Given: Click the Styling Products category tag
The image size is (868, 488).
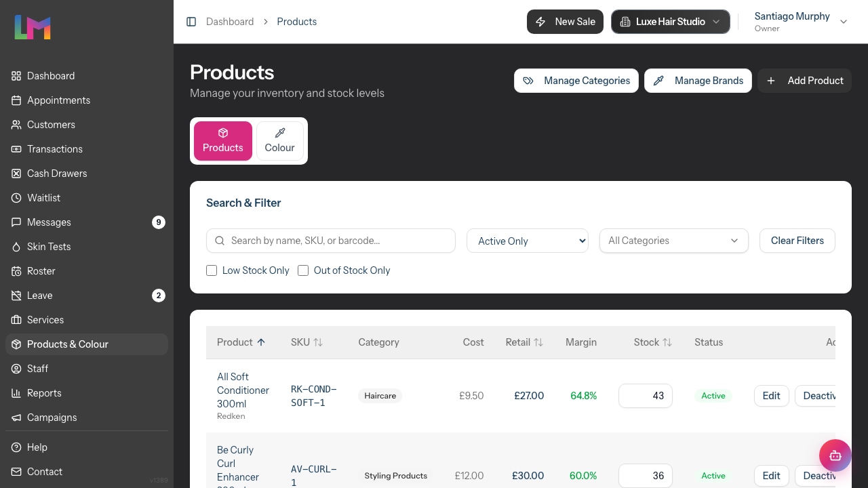Looking at the screenshot, I should click(x=396, y=476).
